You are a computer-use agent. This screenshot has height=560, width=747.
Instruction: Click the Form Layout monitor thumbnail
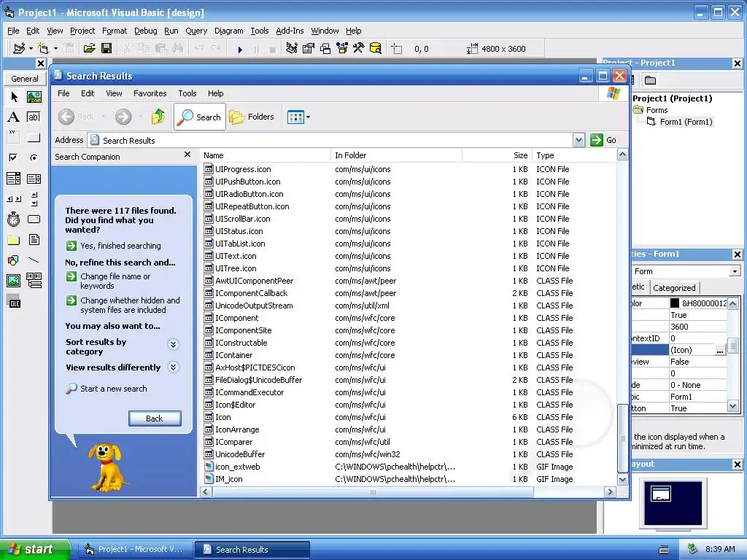pos(673,504)
